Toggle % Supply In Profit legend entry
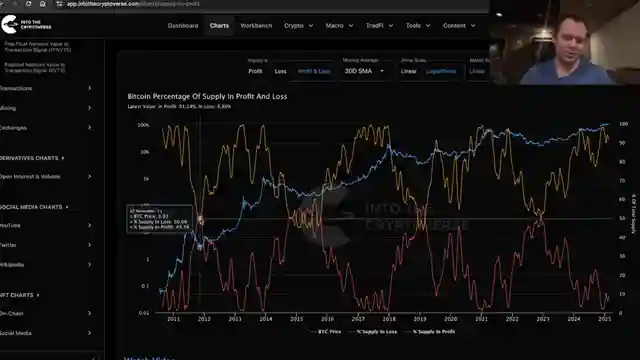Screen dimensions: 640x360 [430, 331]
